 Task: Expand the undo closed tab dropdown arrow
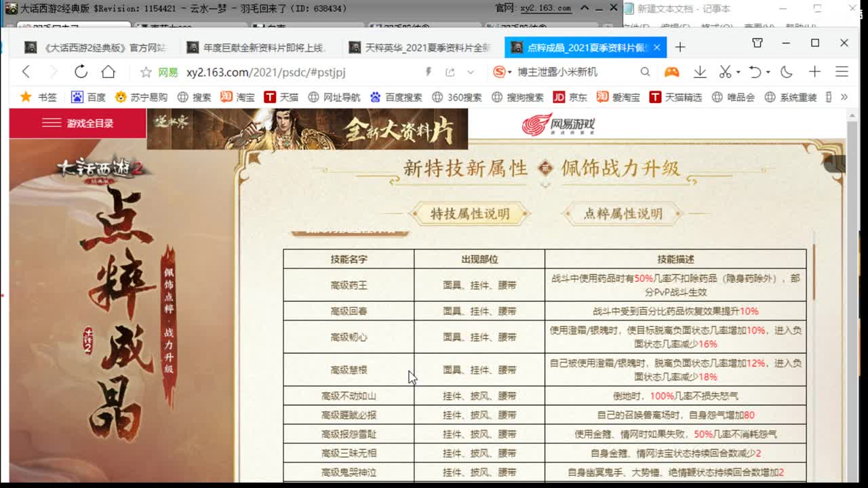point(768,73)
